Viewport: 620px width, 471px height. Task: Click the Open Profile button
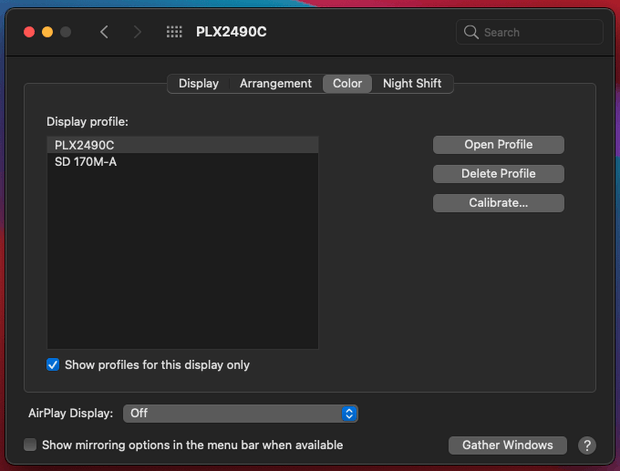click(x=498, y=145)
